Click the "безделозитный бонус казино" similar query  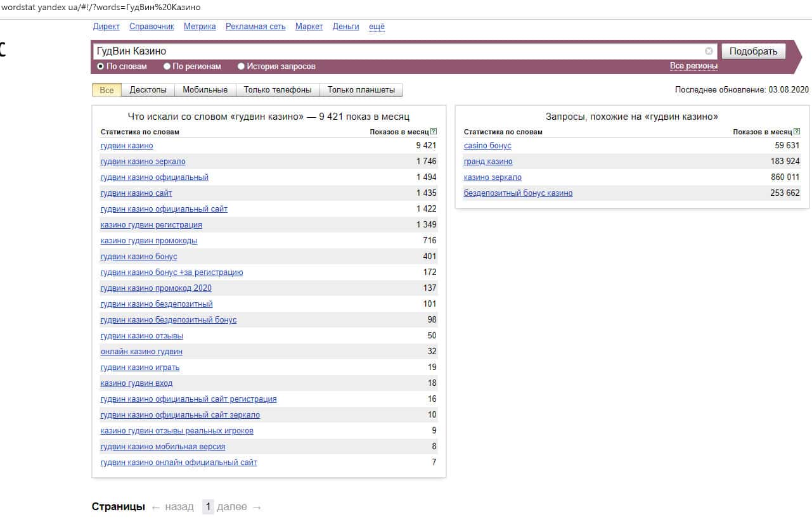click(x=518, y=193)
